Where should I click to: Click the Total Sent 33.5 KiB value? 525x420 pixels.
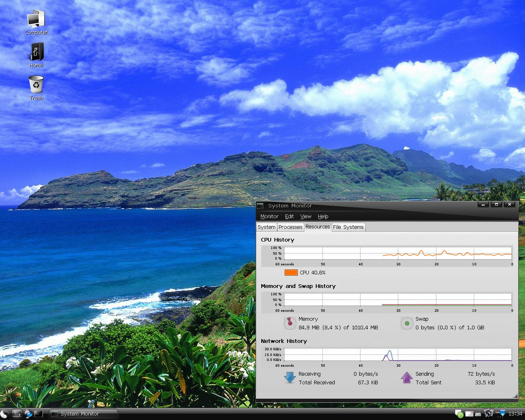pos(485,382)
